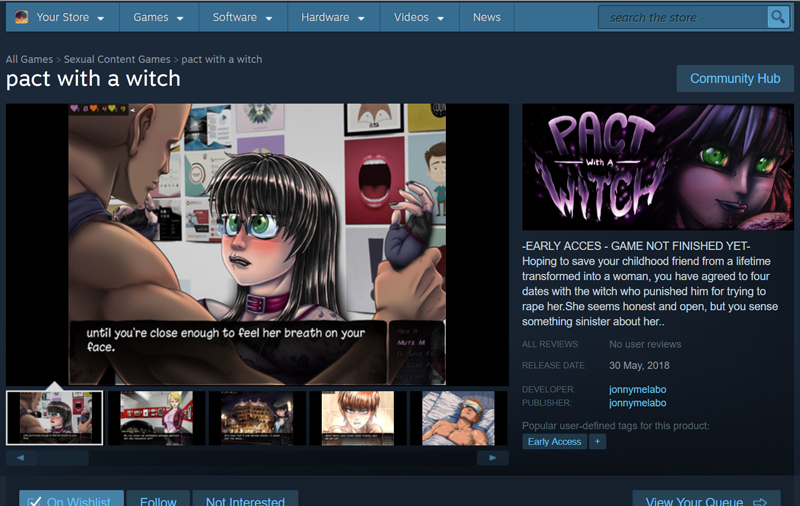Screen dimensions: 800x506
Task: Click the screenshot strip left arrow
Action: 20,458
